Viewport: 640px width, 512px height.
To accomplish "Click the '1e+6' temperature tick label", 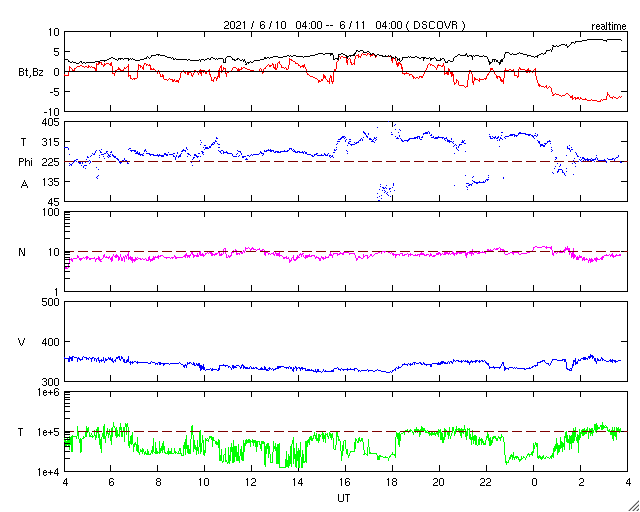I will pyautogui.click(x=48, y=392).
